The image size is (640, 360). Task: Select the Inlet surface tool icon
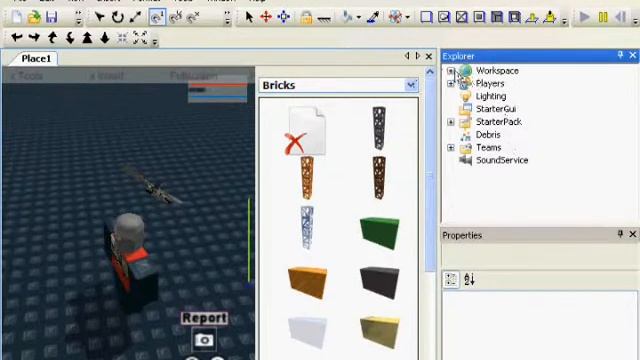coord(497,17)
